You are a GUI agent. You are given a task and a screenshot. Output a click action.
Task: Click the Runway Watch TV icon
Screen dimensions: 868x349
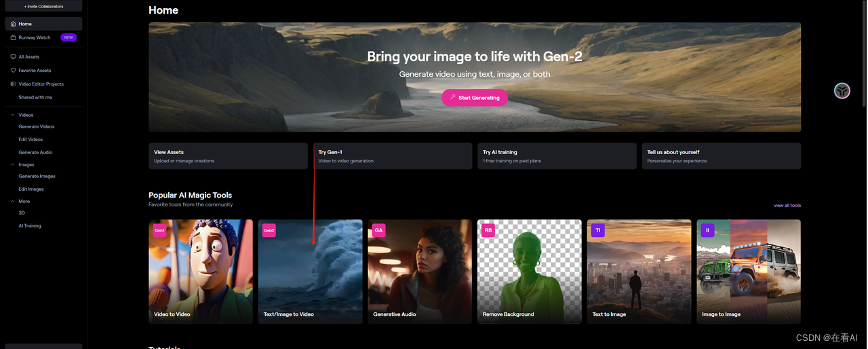[13, 37]
